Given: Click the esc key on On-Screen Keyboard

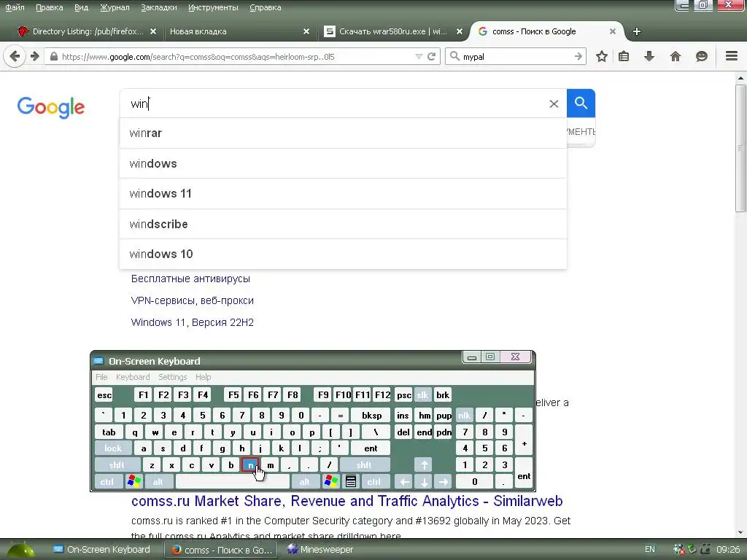Looking at the screenshot, I should (x=104, y=394).
